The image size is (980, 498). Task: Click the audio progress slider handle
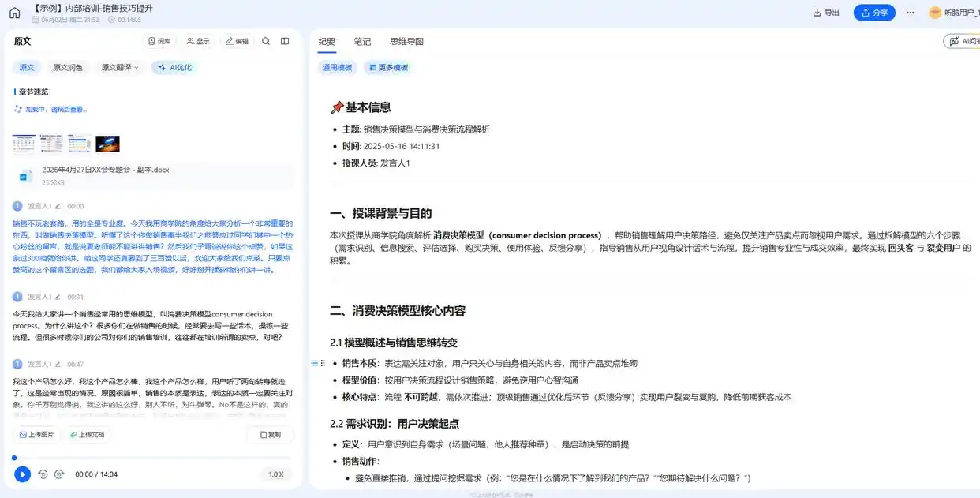(14, 458)
